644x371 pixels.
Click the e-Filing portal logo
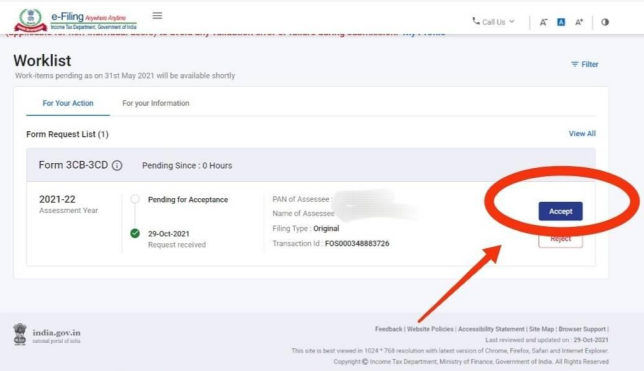pos(75,20)
